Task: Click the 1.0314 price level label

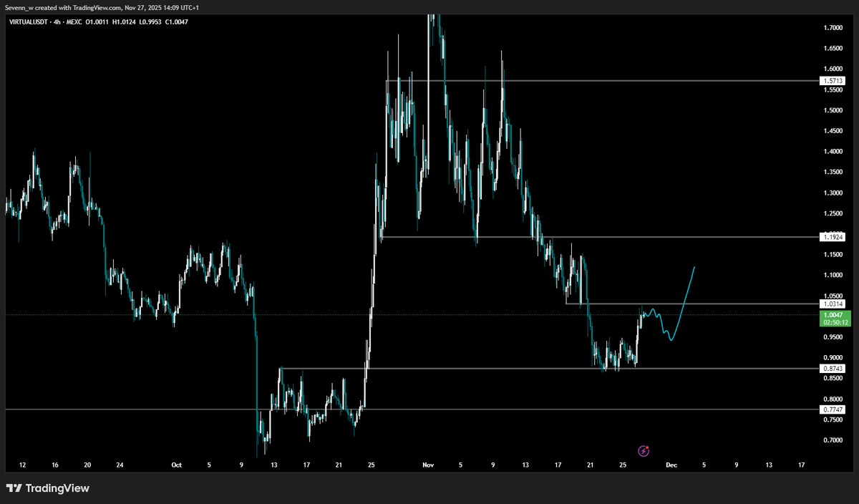Action: coord(833,304)
